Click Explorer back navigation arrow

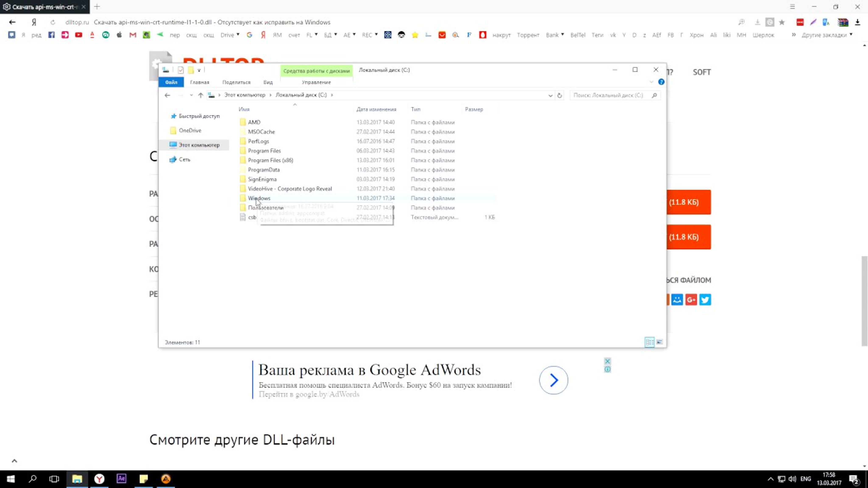click(x=167, y=95)
